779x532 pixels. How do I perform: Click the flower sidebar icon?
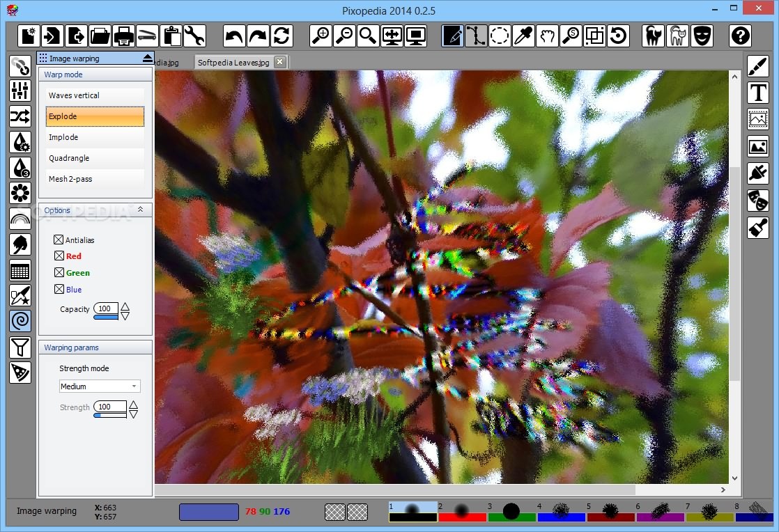coord(20,193)
